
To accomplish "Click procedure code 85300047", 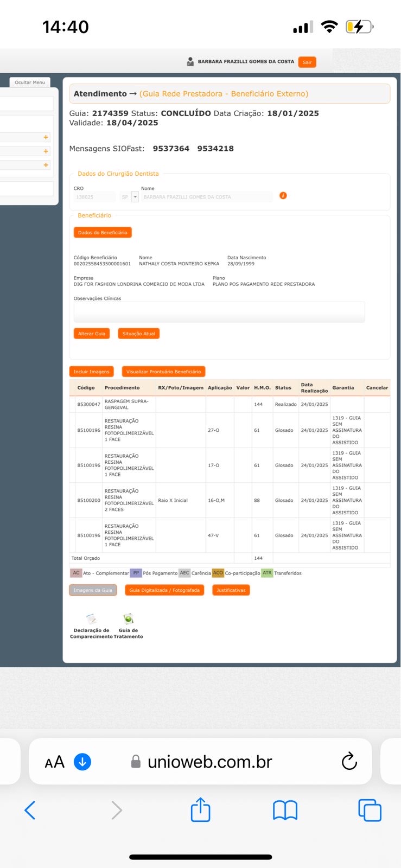I will click(88, 405).
